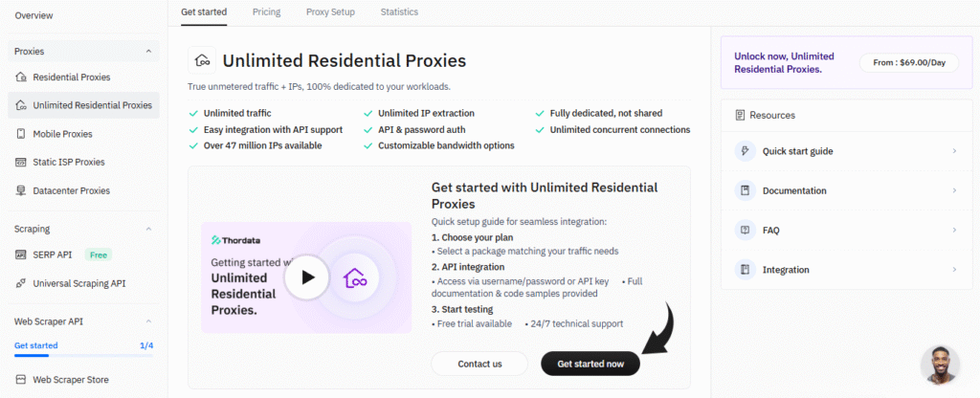Image resolution: width=980 pixels, height=398 pixels.
Task: Click the Get started progress bar
Action: pyautogui.click(x=83, y=355)
